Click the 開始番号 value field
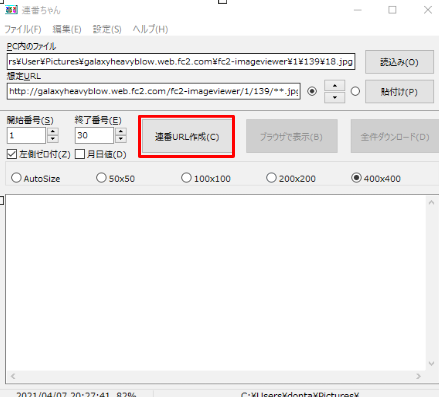The width and height of the screenshot is (439, 397). [26, 136]
